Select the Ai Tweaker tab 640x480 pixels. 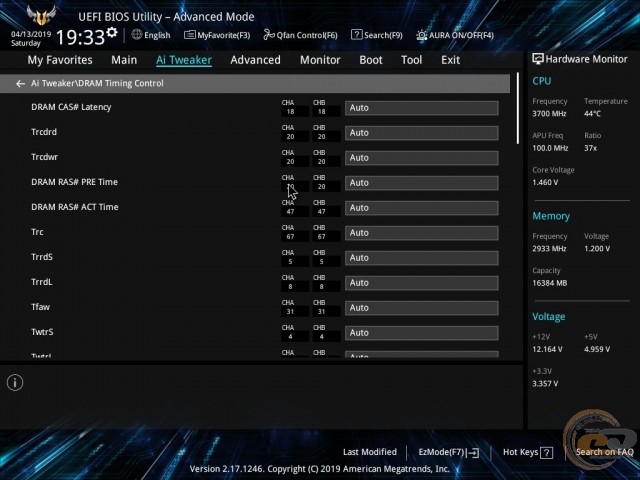point(184,60)
